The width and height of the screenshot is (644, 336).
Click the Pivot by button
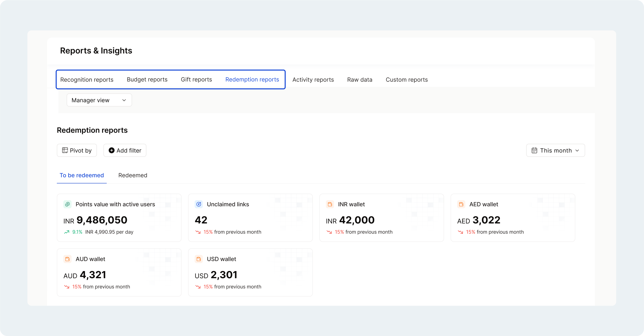[x=77, y=150]
